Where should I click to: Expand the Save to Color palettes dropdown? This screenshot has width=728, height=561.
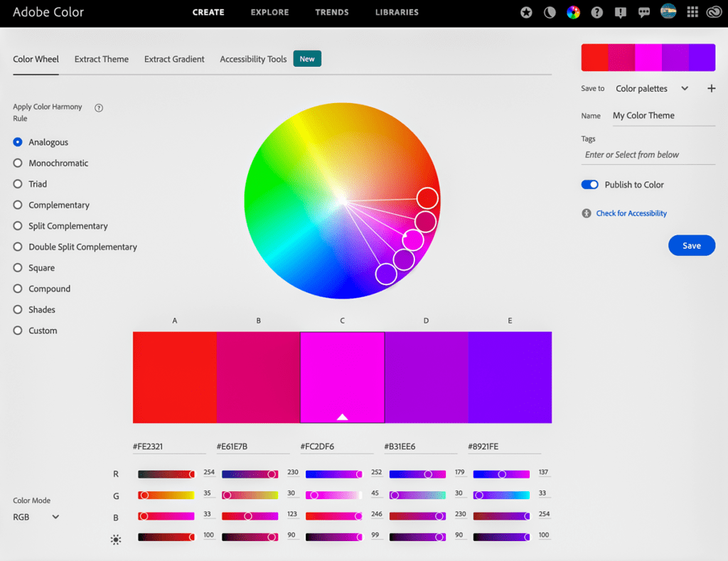pyautogui.click(x=651, y=88)
